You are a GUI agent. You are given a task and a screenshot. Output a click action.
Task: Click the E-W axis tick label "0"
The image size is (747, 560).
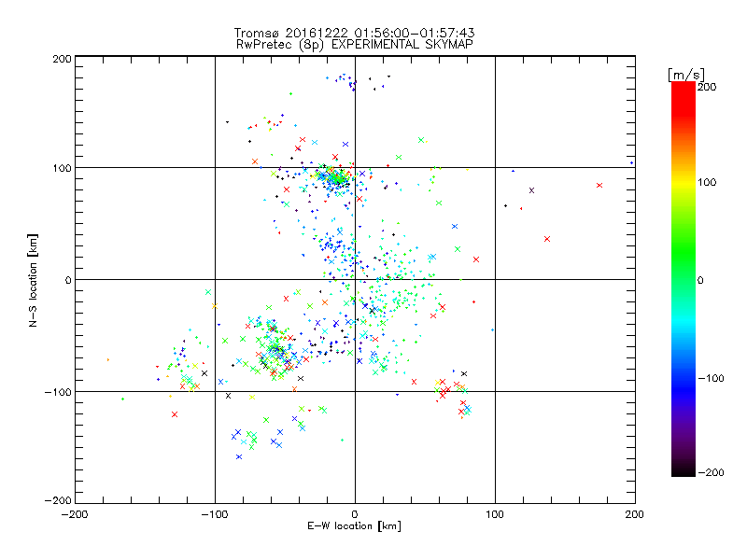[355, 514]
